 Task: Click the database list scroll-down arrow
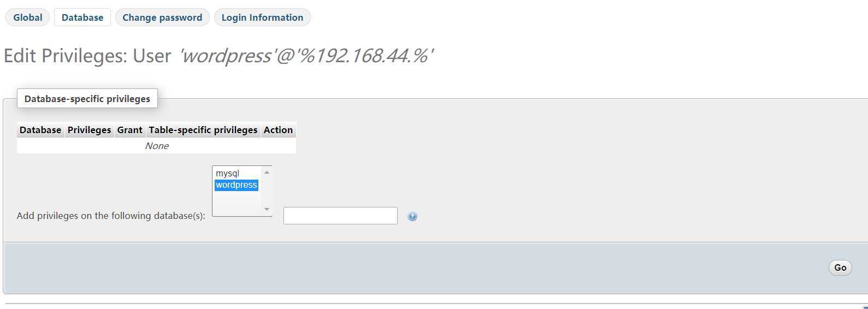pos(267,209)
